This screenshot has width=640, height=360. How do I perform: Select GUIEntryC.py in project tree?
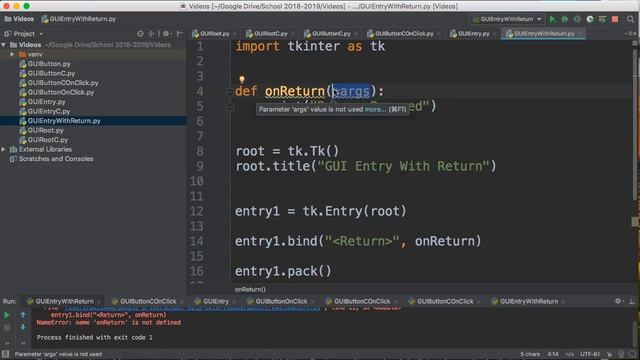[x=49, y=111]
